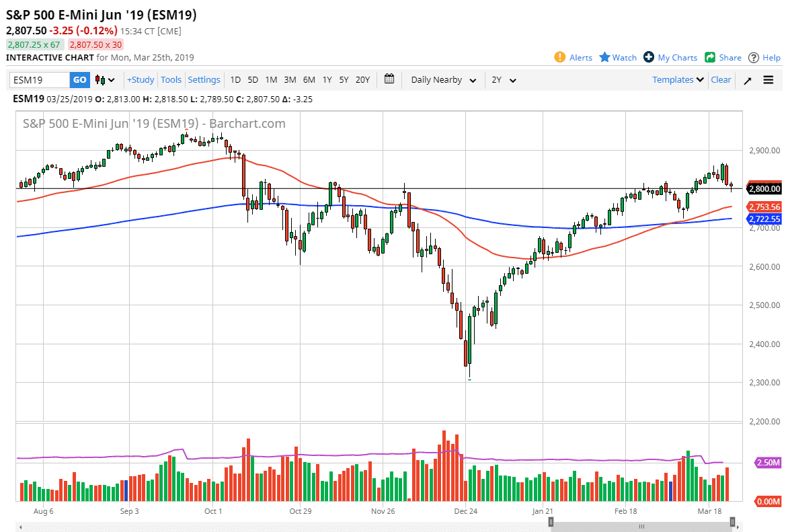The height and width of the screenshot is (532, 788).
Task: Switch chart to 1D timeframe
Action: tap(235, 79)
